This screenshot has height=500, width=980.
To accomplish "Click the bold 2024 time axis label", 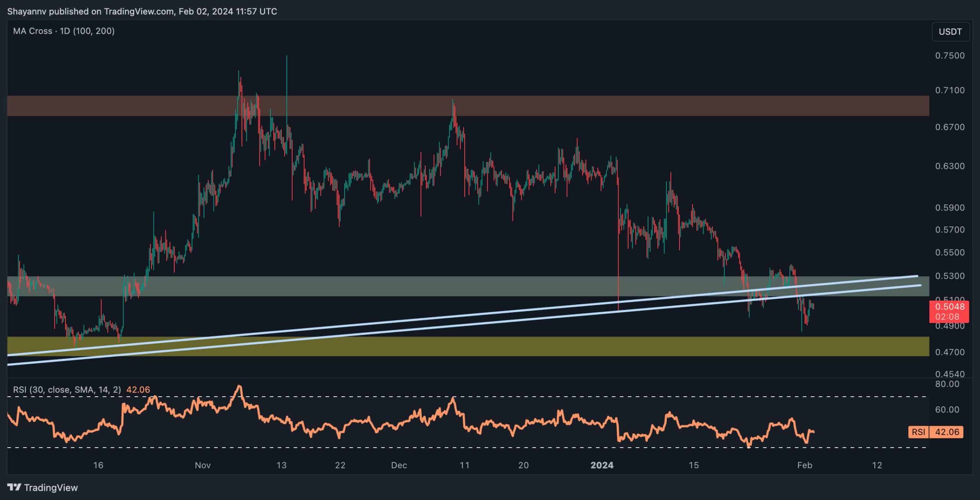I will tap(602, 465).
